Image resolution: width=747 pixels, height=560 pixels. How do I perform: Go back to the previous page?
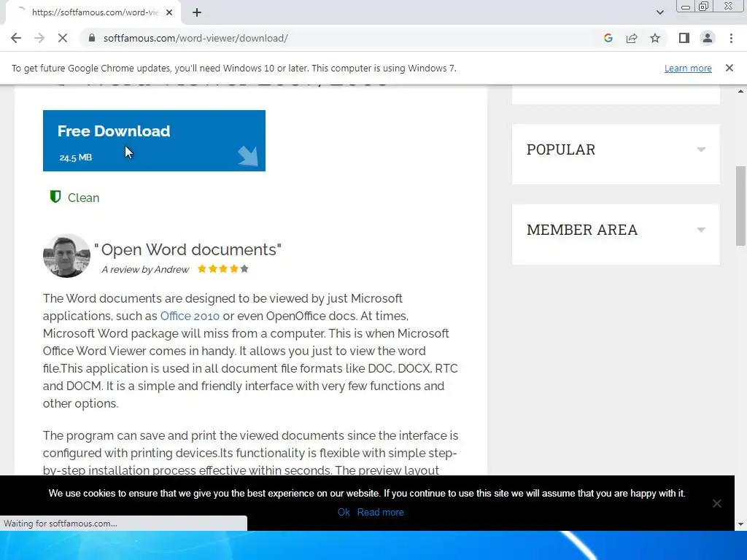(16, 38)
